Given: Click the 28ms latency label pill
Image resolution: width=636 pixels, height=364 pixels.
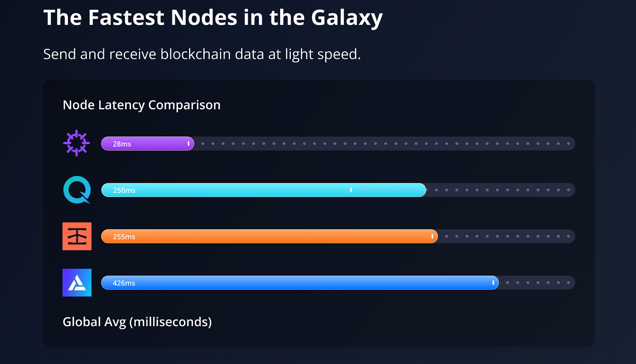Looking at the screenshot, I should (122, 144).
